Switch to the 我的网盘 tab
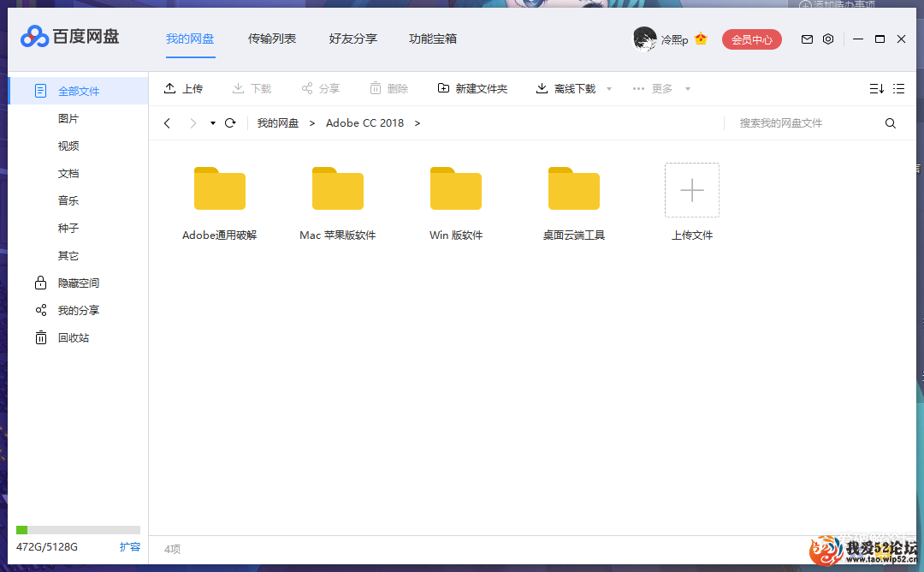The image size is (924, 572). tap(190, 39)
